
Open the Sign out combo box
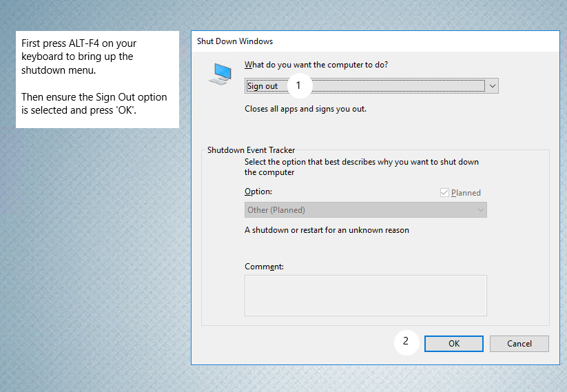pyautogui.click(x=365, y=86)
